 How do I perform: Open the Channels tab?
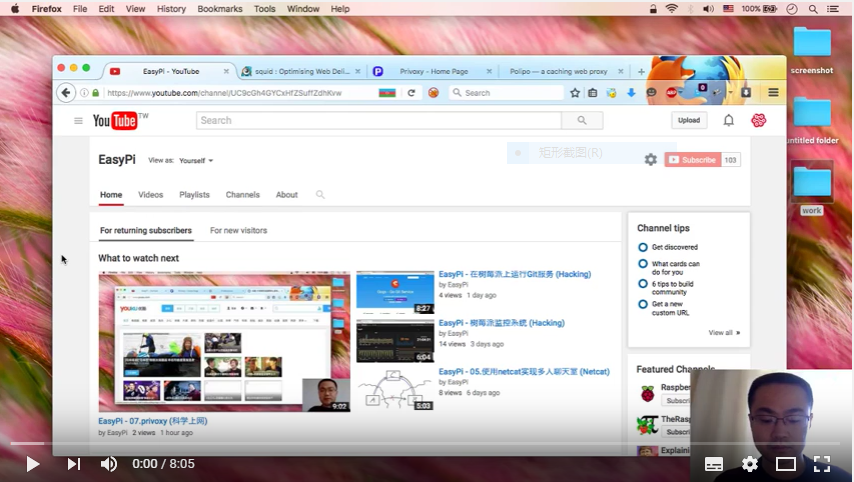tap(242, 194)
